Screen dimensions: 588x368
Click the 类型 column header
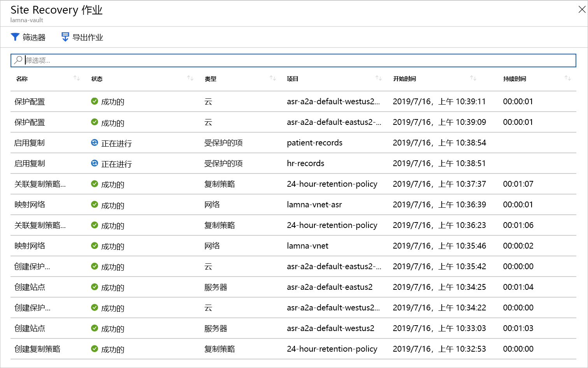point(211,79)
